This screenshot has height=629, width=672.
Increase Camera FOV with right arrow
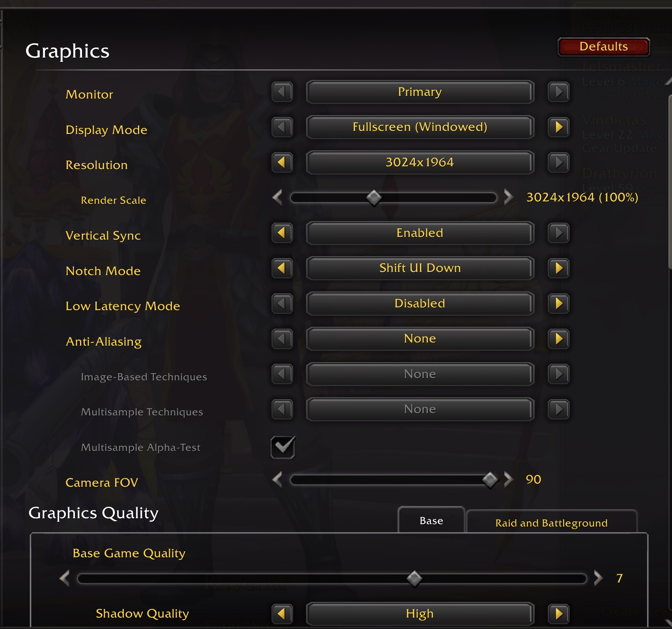(x=508, y=480)
